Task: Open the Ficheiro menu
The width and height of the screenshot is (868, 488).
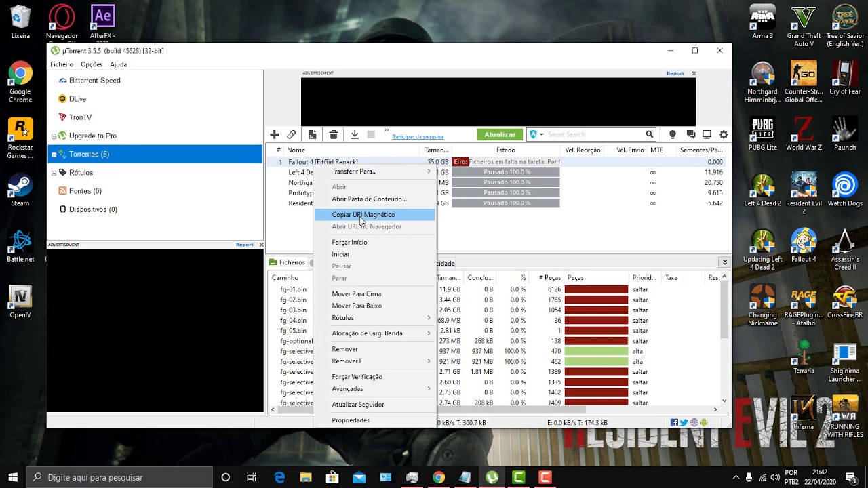Action: (x=62, y=64)
